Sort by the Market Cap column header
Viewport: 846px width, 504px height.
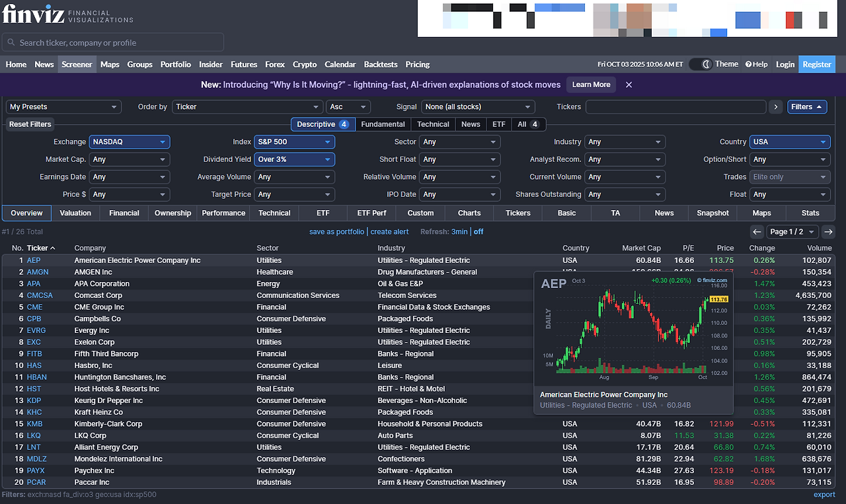[x=641, y=248]
